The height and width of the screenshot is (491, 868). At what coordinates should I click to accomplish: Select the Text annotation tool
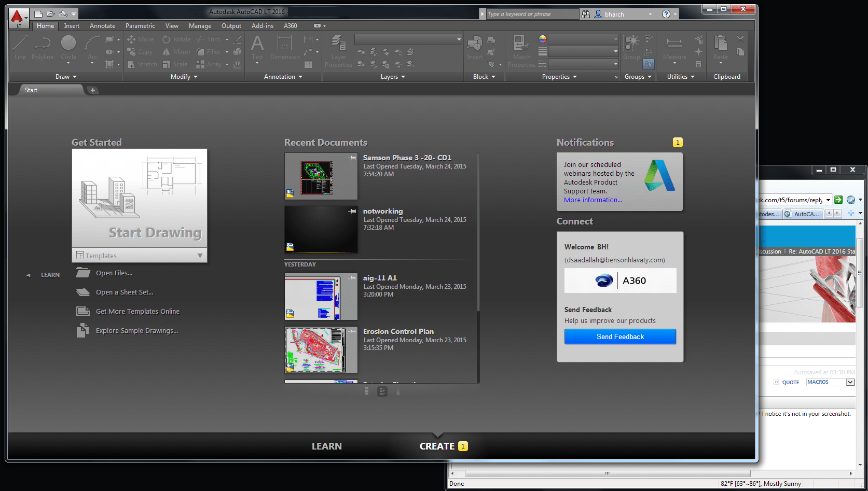(257, 48)
